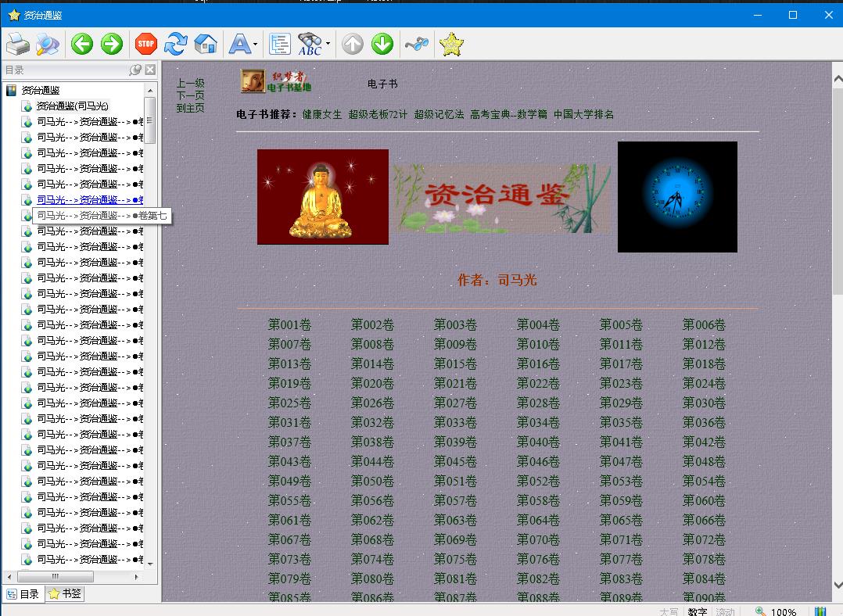
Task: Open chapter 第038卷
Action: click(372, 442)
